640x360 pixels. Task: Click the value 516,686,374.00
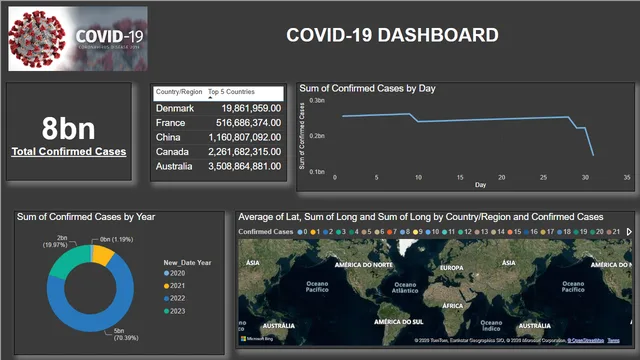pos(248,123)
